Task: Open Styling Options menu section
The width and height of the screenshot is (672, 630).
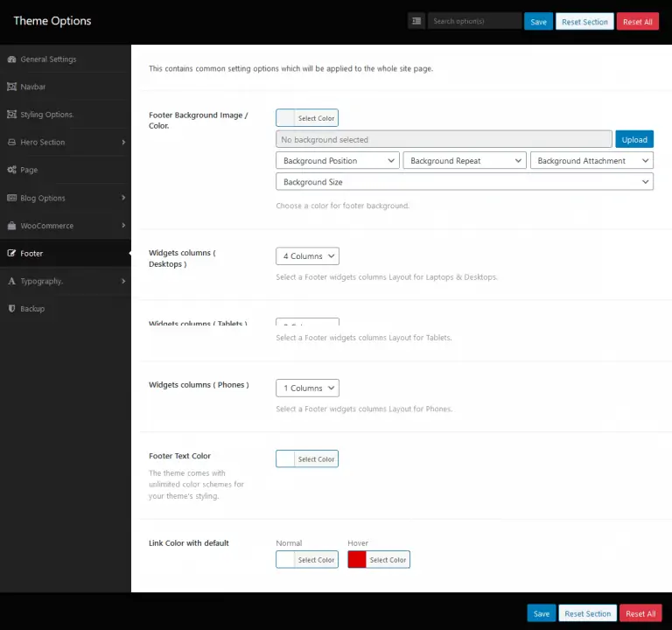Action: (x=66, y=115)
